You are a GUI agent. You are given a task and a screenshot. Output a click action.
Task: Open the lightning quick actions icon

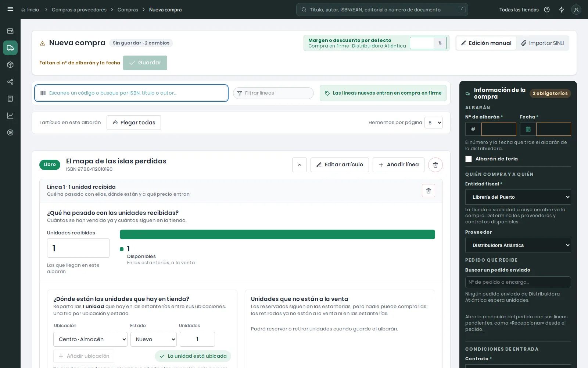point(562,10)
